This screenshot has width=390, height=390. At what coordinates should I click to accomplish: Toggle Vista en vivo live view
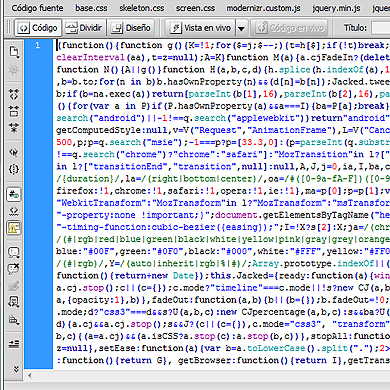200,28
